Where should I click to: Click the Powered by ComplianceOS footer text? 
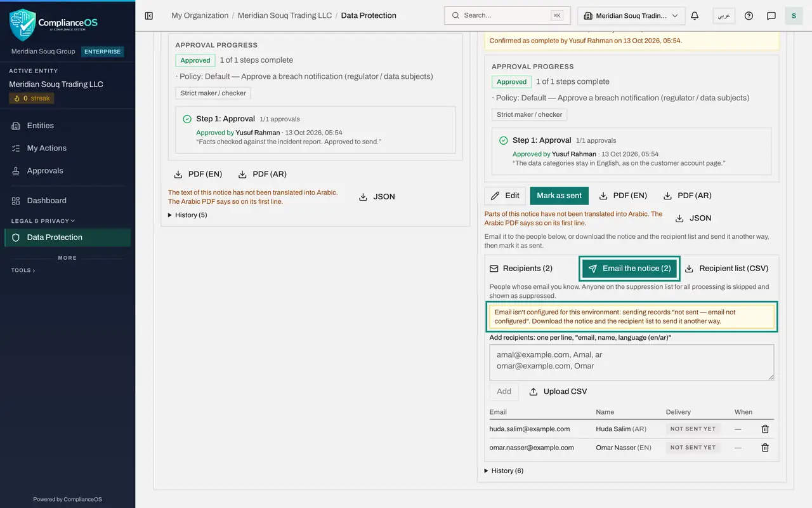point(67,499)
